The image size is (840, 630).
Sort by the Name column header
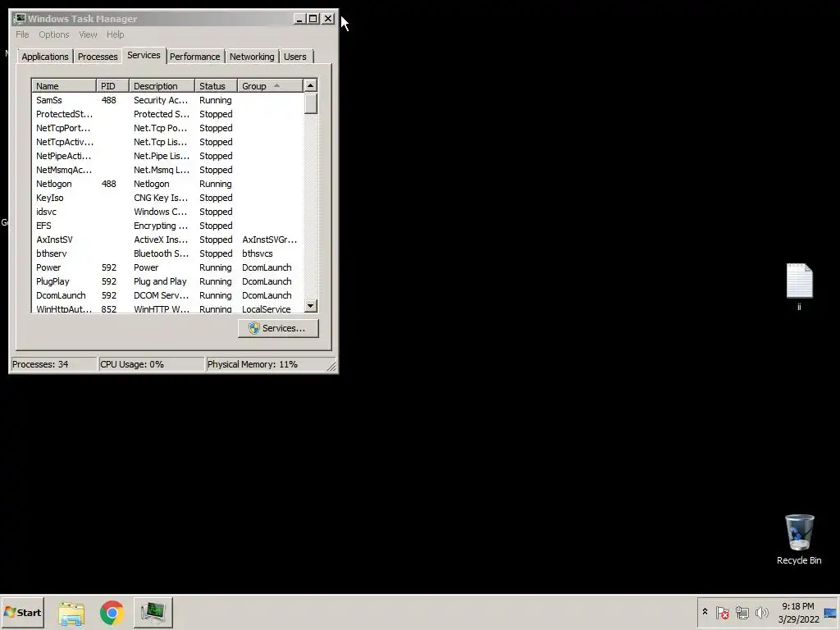point(64,85)
